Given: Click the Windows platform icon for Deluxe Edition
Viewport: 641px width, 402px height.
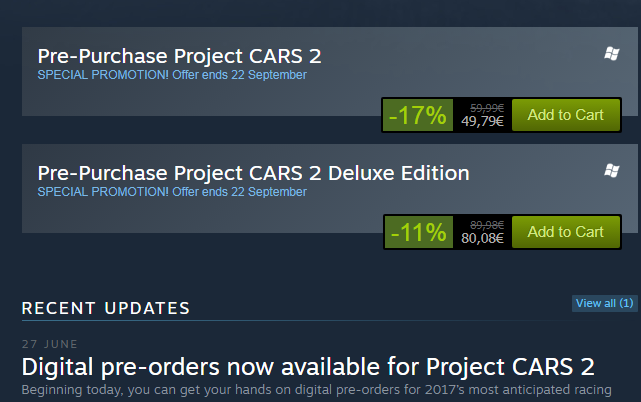Looking at the screenshot, I should (x=612, y=171).
